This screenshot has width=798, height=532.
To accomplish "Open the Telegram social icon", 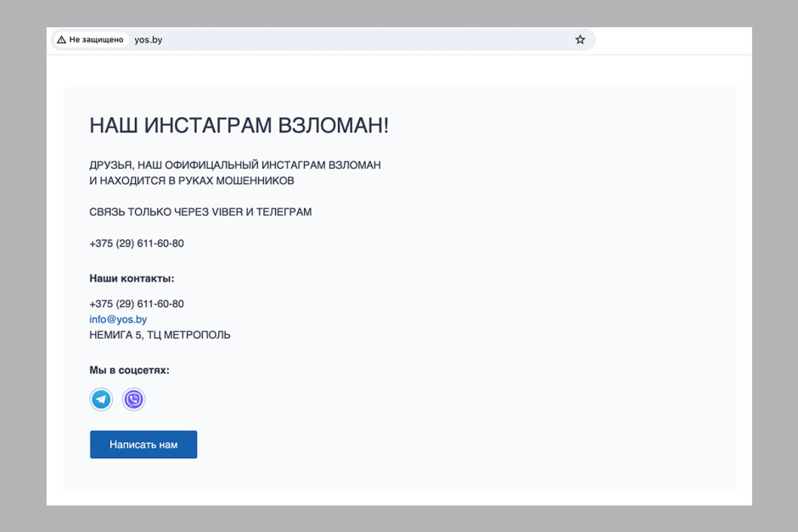I will 101,399.
